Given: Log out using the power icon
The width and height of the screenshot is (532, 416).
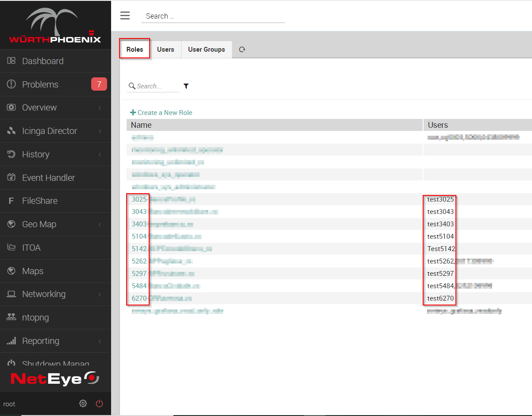Looking at the screenshot, I should tap(99, 403).
